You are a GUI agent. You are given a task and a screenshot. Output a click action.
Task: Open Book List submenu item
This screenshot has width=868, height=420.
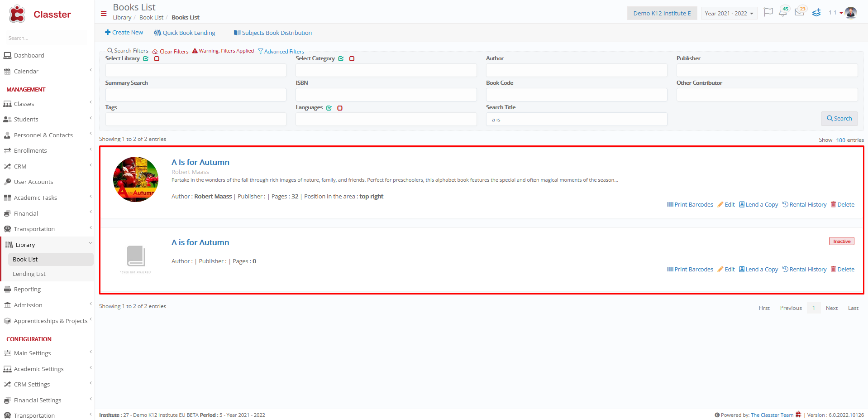(51, 259)
